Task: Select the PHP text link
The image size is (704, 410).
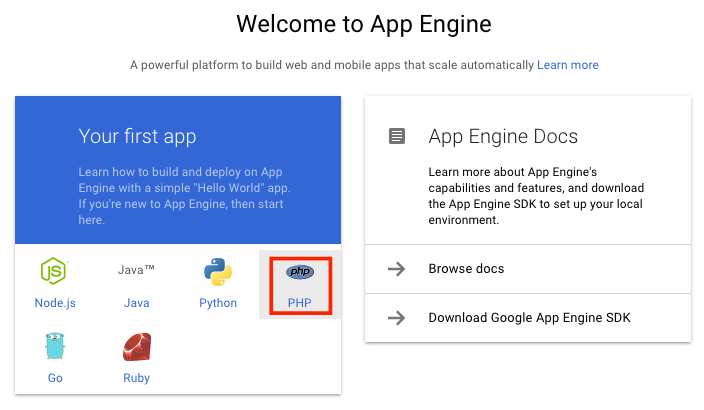Action: point(299,303)
